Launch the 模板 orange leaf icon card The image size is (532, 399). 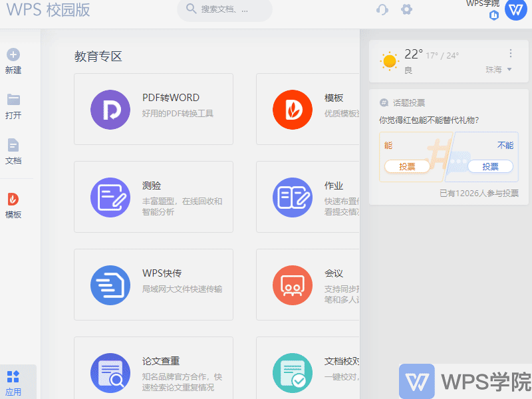293,110
